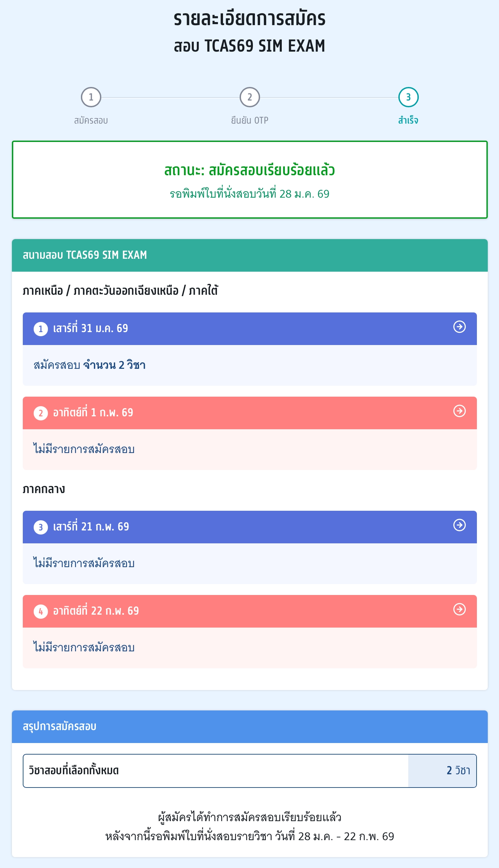499x868 pixels.
Task: Click number 2 badge on Sunday 1 header
Action: [x=40, y=413]
